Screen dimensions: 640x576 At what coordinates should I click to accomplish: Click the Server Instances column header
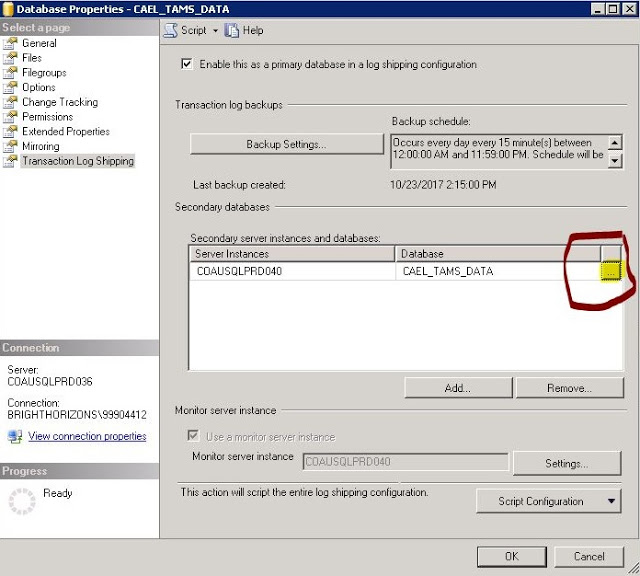coord(292,254)
